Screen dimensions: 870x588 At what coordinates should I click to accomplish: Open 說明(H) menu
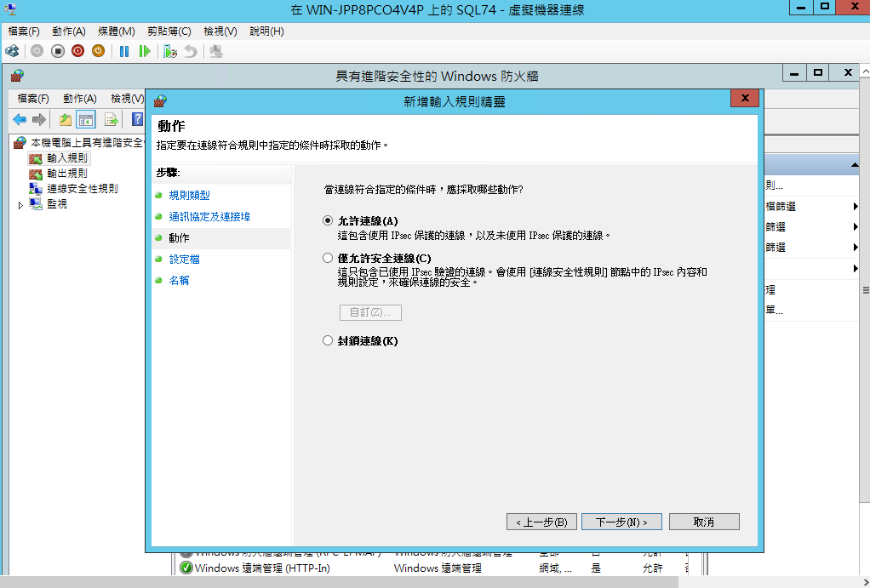[267, 31]
